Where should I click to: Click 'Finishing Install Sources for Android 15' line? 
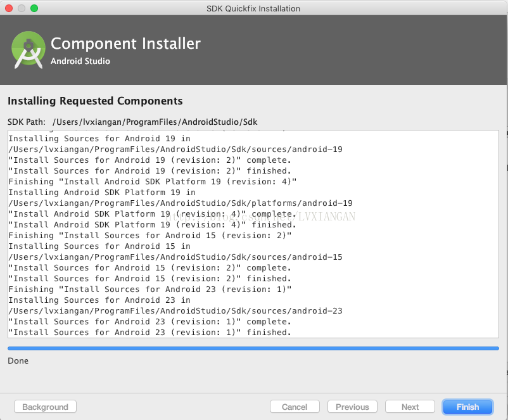coord(150,235)
